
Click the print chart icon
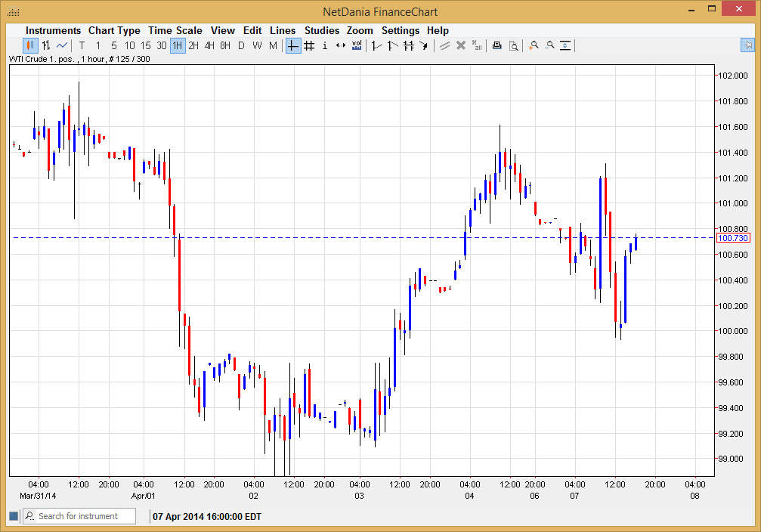497,45
